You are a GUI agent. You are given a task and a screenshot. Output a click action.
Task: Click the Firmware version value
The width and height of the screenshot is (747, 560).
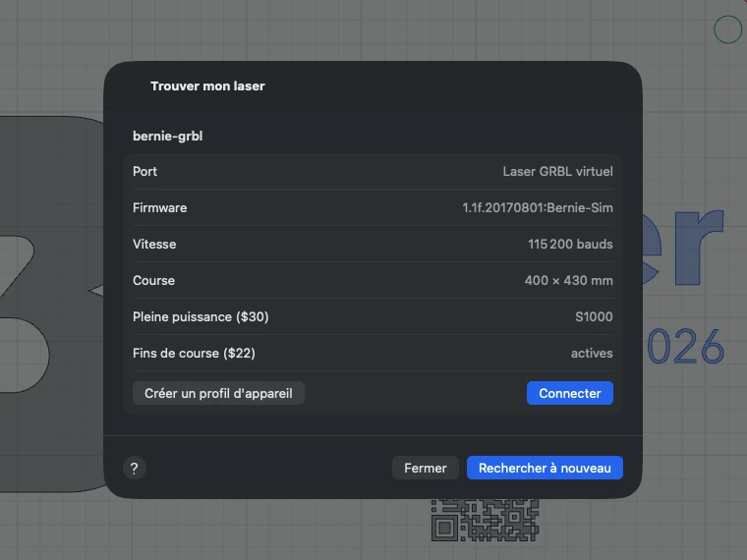(538, 207)
